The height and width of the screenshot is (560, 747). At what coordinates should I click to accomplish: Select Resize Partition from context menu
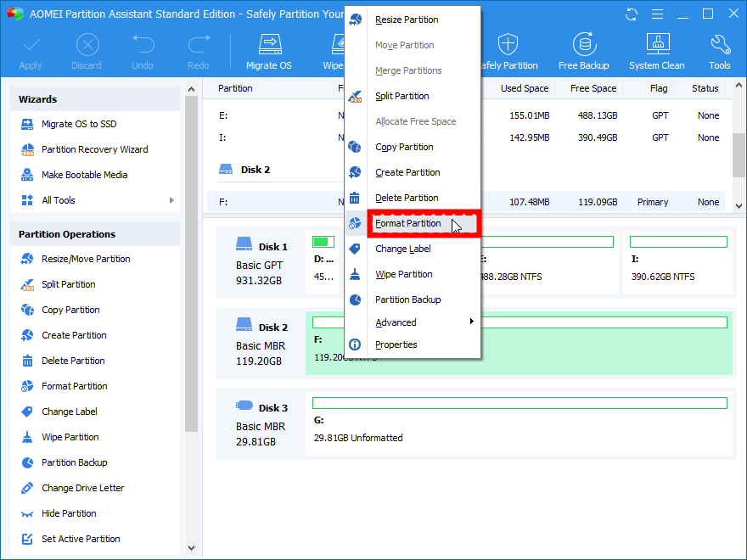click(407, 20)
